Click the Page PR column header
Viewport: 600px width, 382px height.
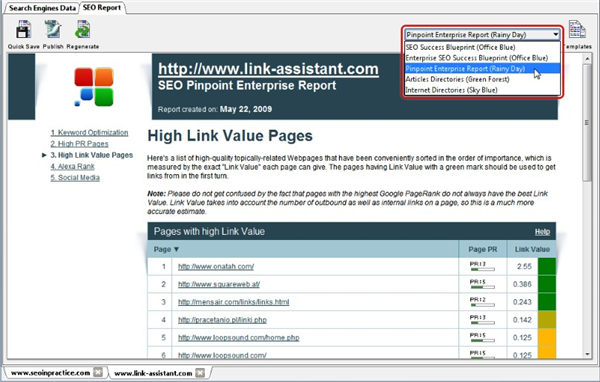point(483,249)
